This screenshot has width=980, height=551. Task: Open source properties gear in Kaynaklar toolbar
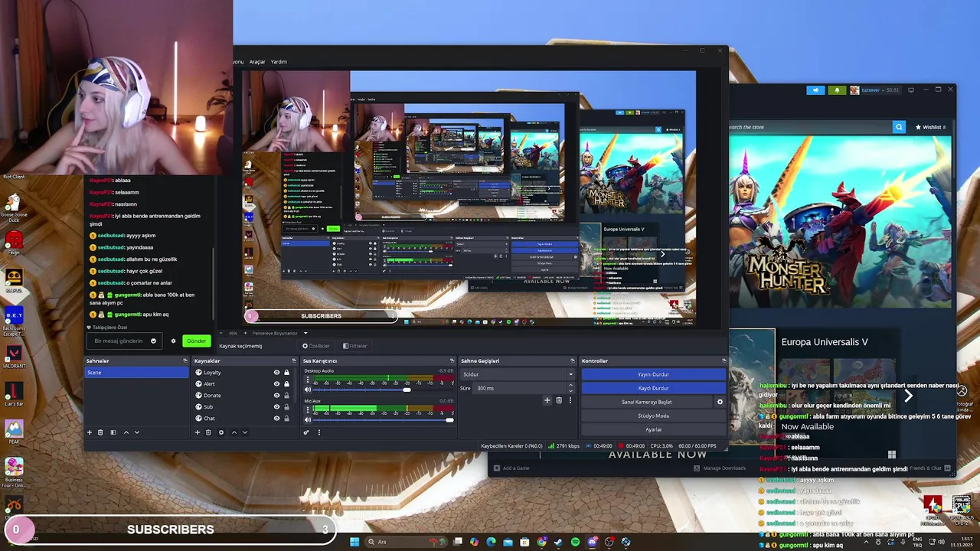221,432
